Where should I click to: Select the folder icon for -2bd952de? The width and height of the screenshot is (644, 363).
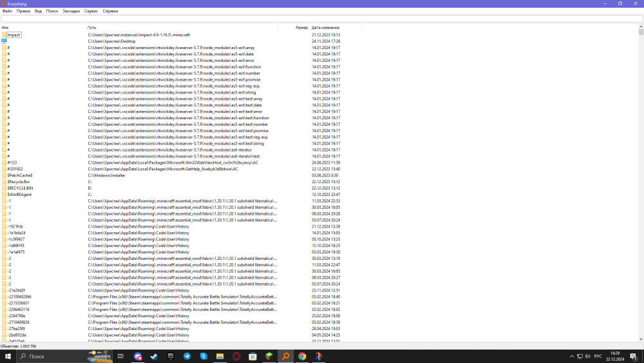coord(4,335)
